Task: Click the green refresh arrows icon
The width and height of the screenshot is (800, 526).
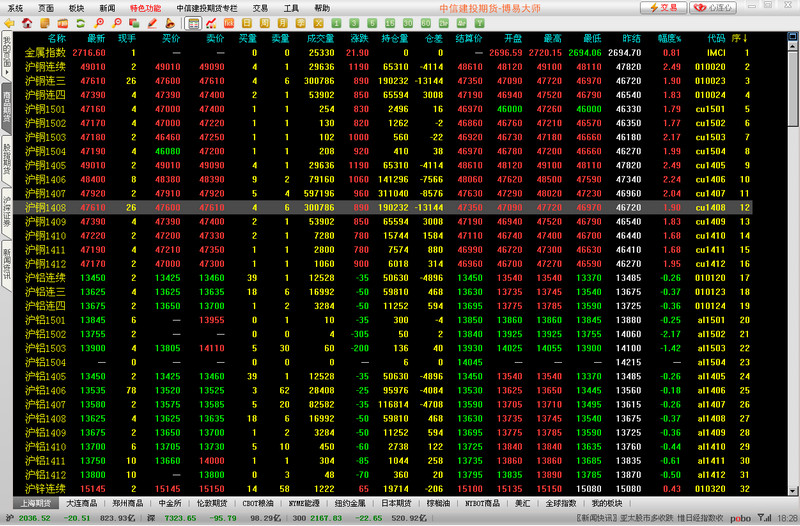Action: 80,21
